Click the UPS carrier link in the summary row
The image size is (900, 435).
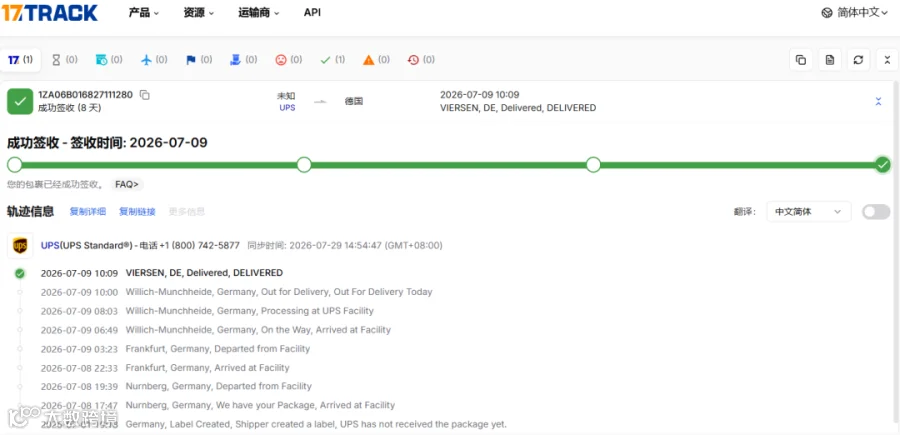287,107
